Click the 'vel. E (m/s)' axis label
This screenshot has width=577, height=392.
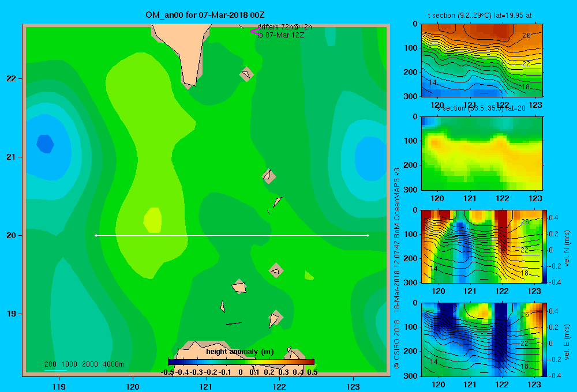click(x=567, y=342)
